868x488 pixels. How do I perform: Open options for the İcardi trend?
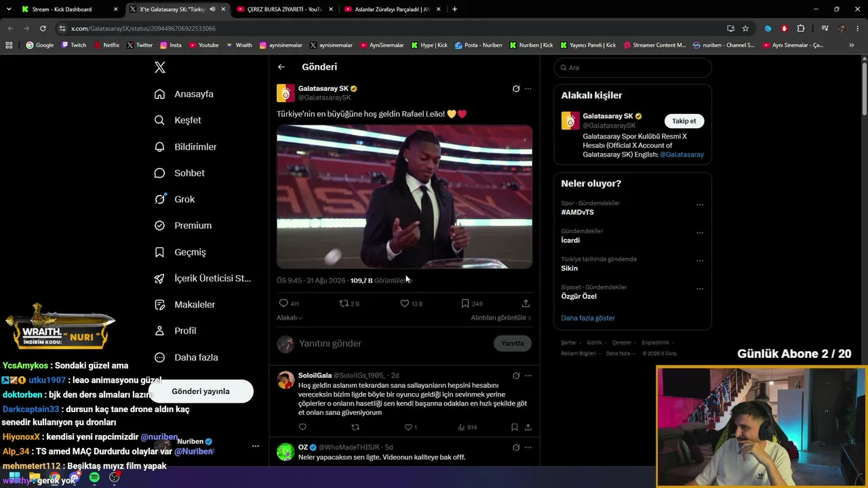pos(700,233)
